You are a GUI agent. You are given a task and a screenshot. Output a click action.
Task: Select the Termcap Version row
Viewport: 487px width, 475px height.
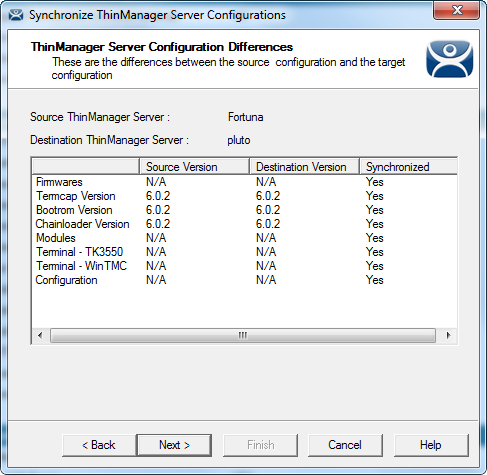pos(245,196)
